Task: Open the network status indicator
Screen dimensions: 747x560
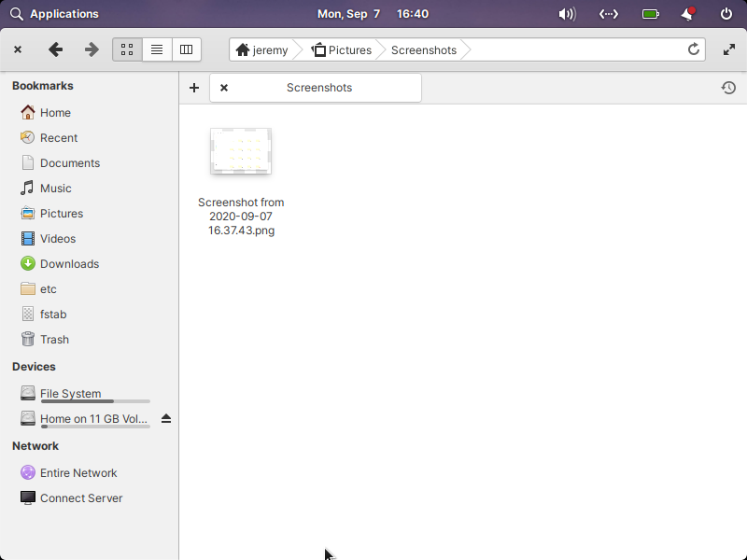Action: point(609,13)
